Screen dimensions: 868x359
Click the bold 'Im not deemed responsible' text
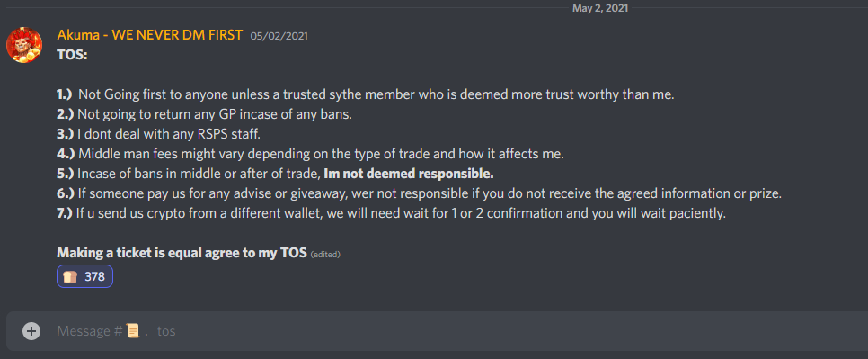409,174
